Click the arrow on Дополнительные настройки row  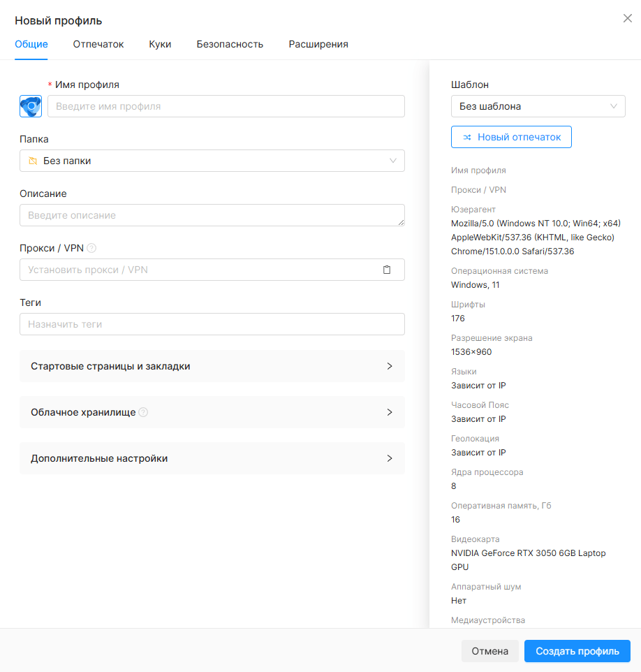coord(390,458)
